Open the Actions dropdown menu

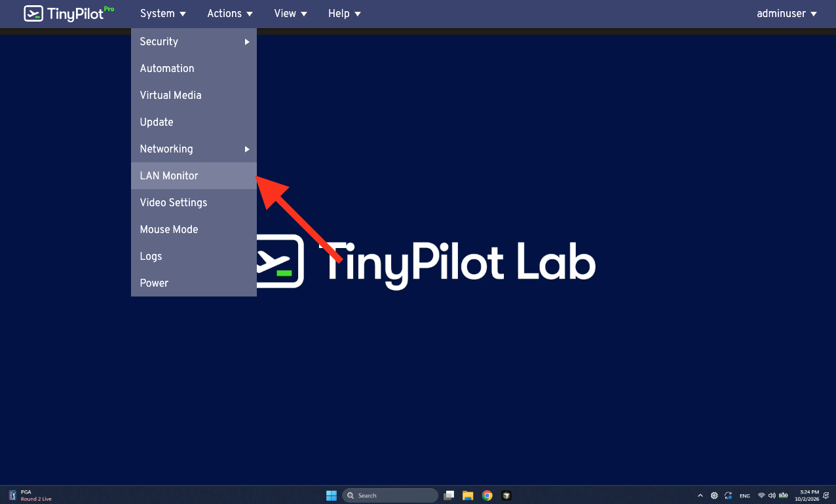click(230, 14)
